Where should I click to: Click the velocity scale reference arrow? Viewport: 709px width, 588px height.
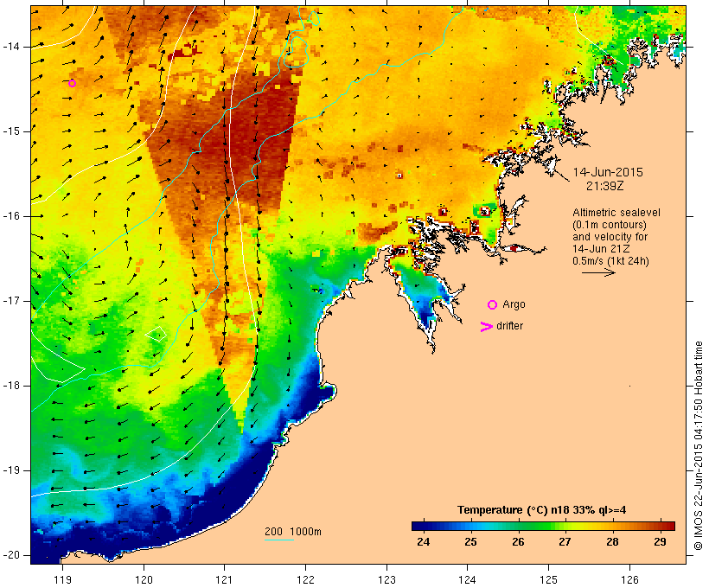coord(598,272)
